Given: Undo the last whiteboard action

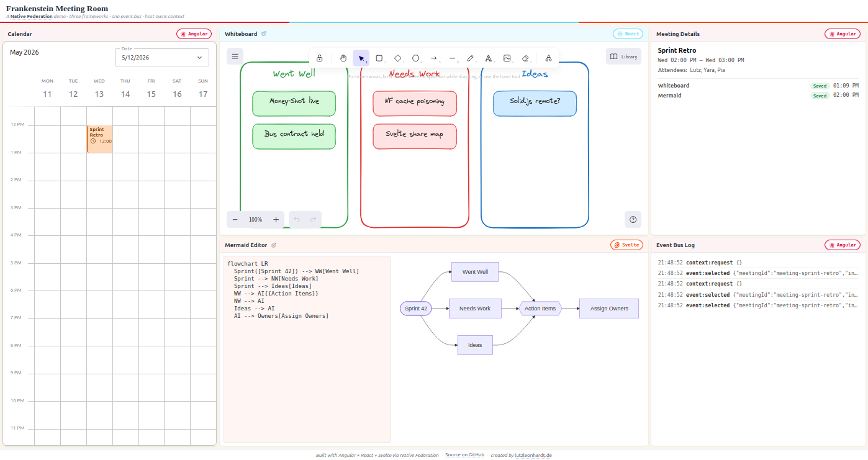Looking at the screenshot, I should (x=297, y=219).
